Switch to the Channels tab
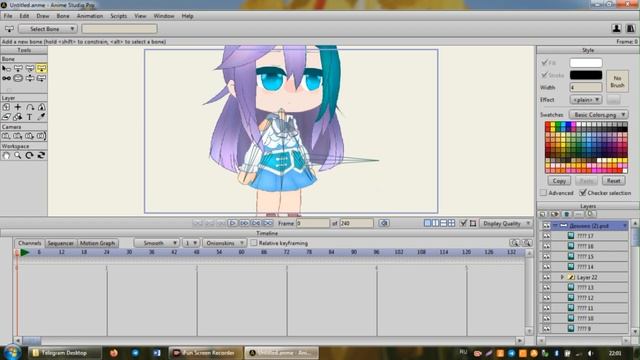The image size is (640, 360). [29, 243]
